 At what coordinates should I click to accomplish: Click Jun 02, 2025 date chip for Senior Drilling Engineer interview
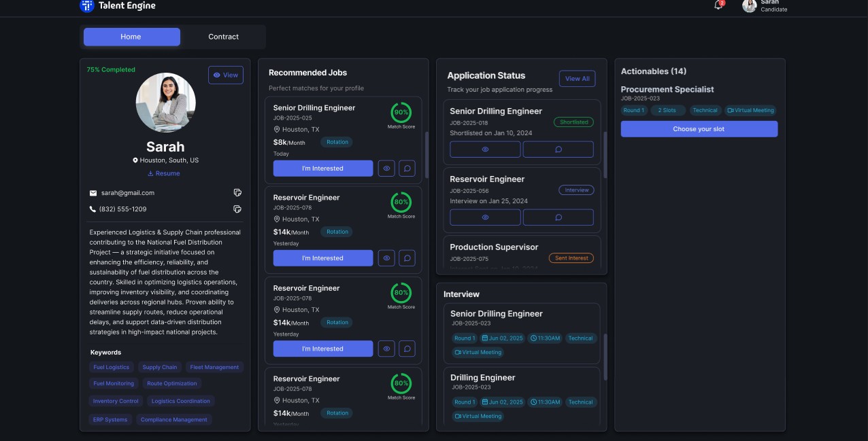(x=503, y=338)
